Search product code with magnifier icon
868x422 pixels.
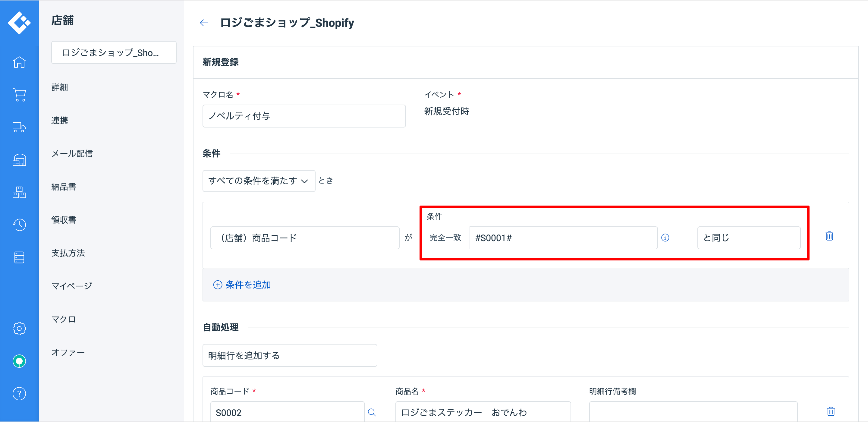click(x=372, y=412)
